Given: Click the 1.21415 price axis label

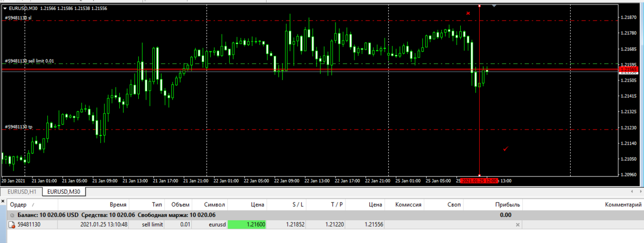Looking at the screenshot, I should [x=628, y=96].
